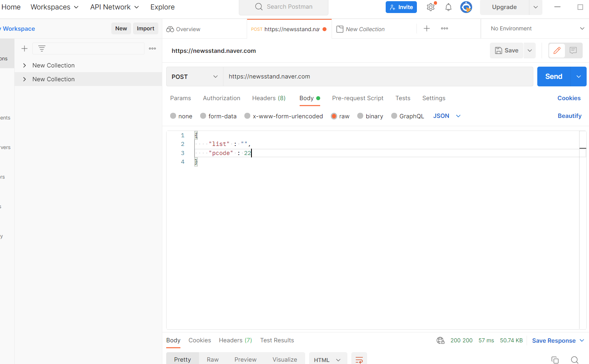Switch response view to Preview
589x364 pixels.
tap(246, 360)
